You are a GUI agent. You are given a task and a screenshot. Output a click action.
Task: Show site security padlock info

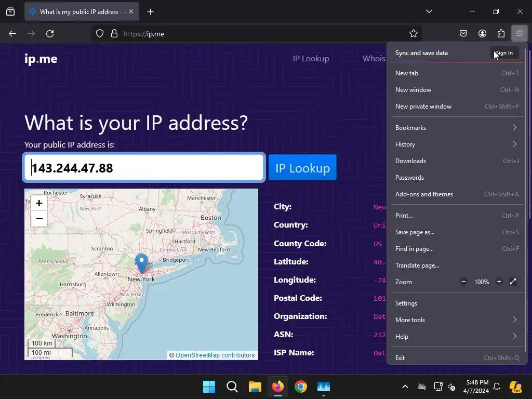tap(114, 34)
